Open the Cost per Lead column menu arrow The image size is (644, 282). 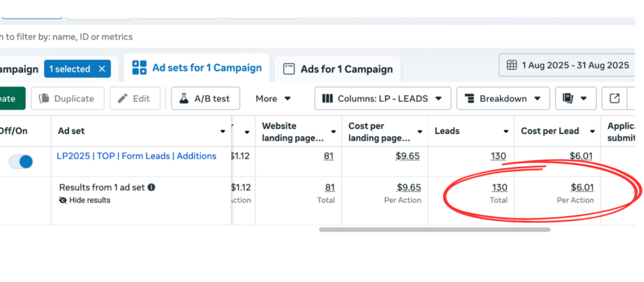(592, 132)
